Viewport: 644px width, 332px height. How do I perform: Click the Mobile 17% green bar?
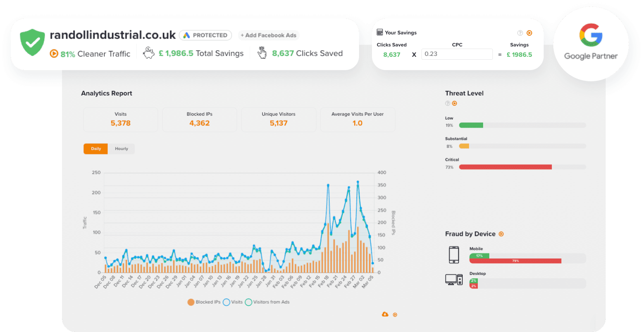pyautogui.click(x=479, y=256)
